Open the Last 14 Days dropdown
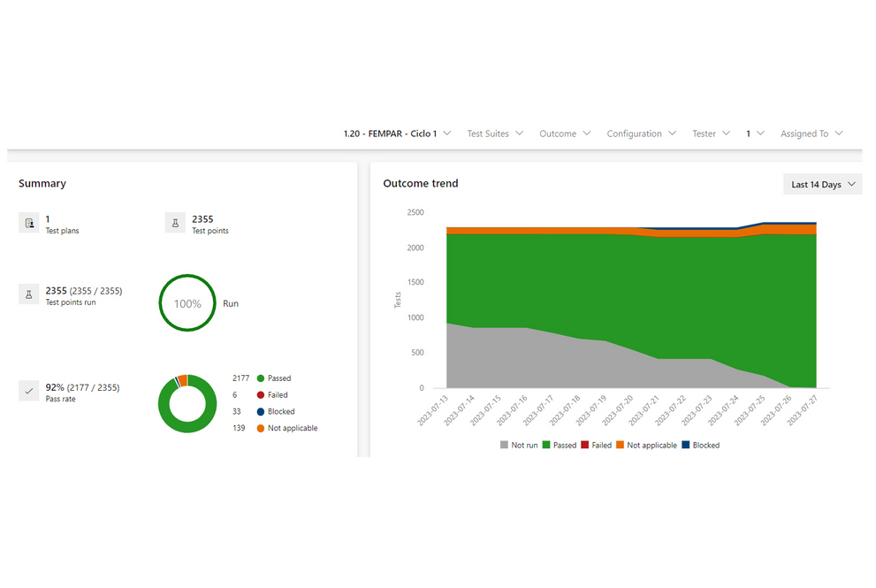Screen dimensions: 876x588 click(822, 185)
